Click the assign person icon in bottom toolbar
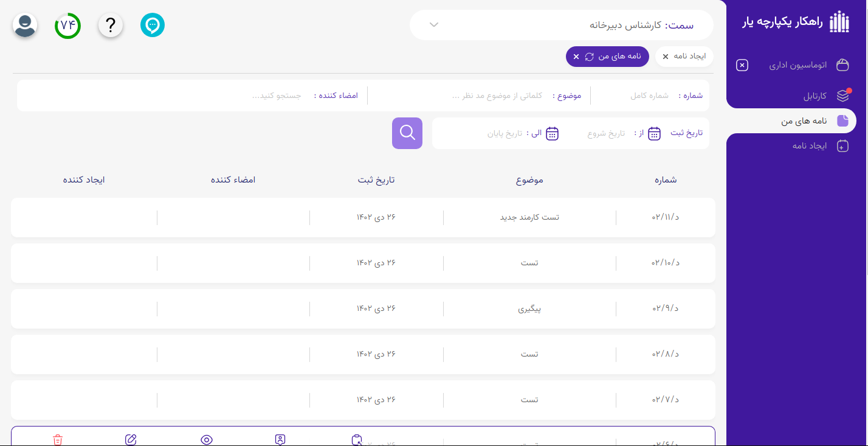The image size is (868, 446). click(x=280, y=439)
